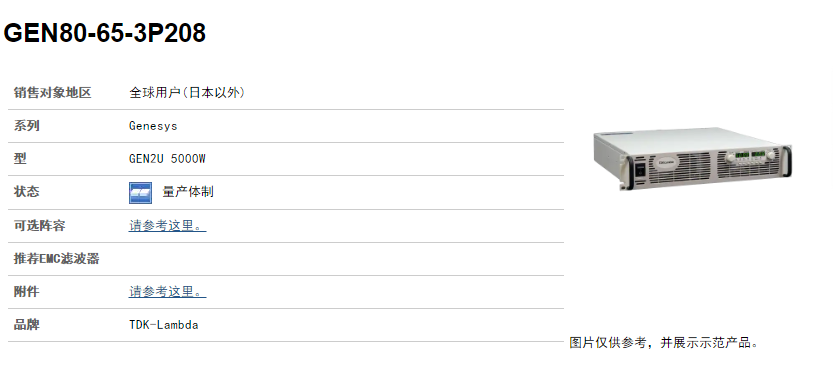Screen dimensions: 833x371
Task: Click the GEN80-65-3P208 page title
Action: tap(105, 33)
